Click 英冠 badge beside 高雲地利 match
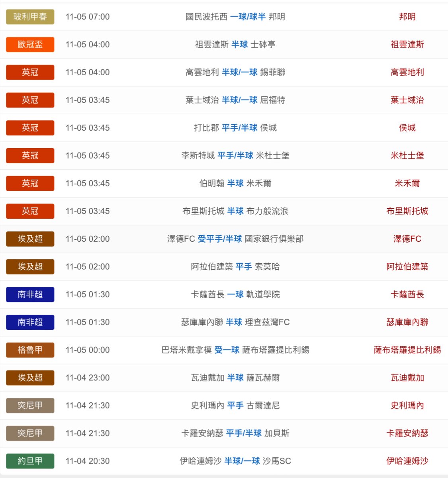 30,72
